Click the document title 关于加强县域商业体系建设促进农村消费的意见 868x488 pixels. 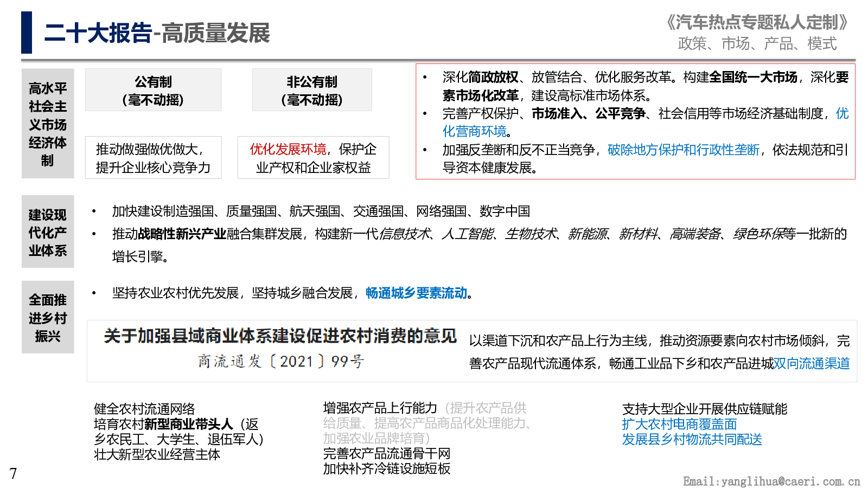click(280, 336)
